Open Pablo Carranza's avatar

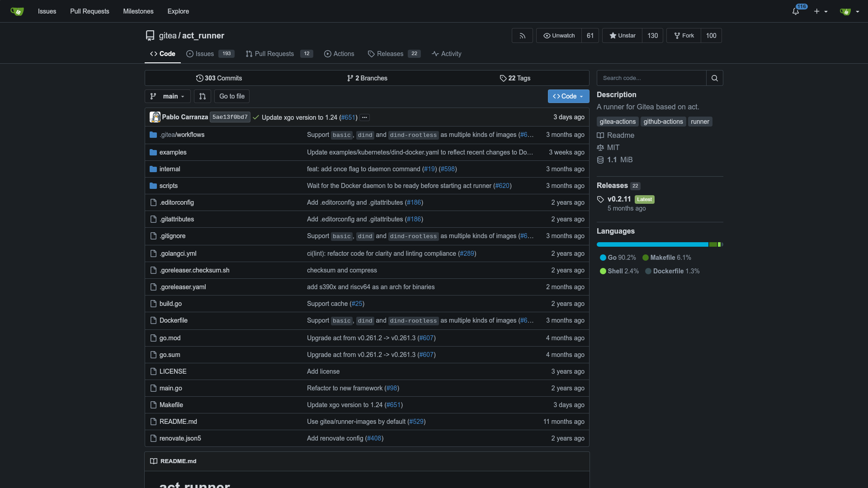point(155,117)
